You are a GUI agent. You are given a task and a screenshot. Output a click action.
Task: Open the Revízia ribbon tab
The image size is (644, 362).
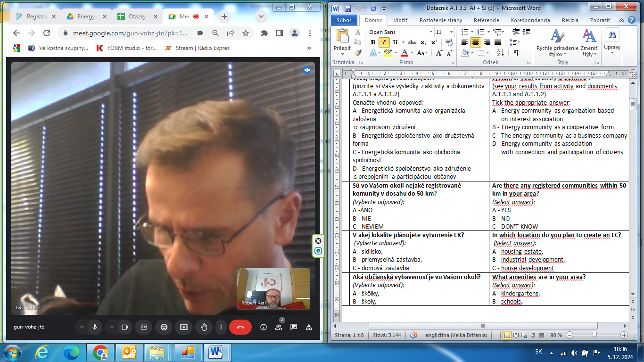570,20
